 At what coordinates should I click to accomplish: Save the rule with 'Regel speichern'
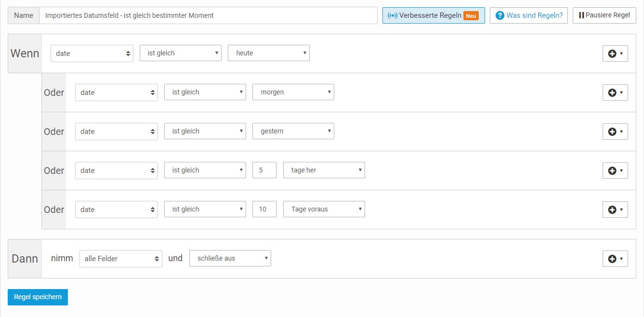[x=38, y=297]
